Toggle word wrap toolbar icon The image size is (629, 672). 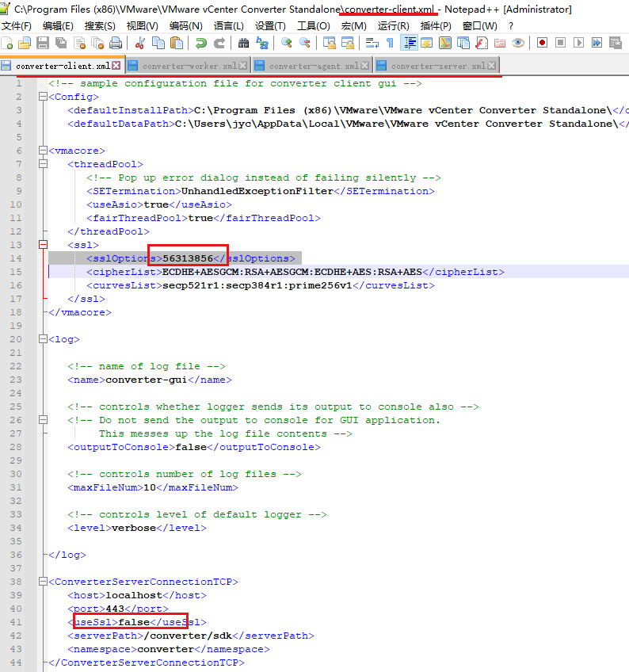point(372,43)
